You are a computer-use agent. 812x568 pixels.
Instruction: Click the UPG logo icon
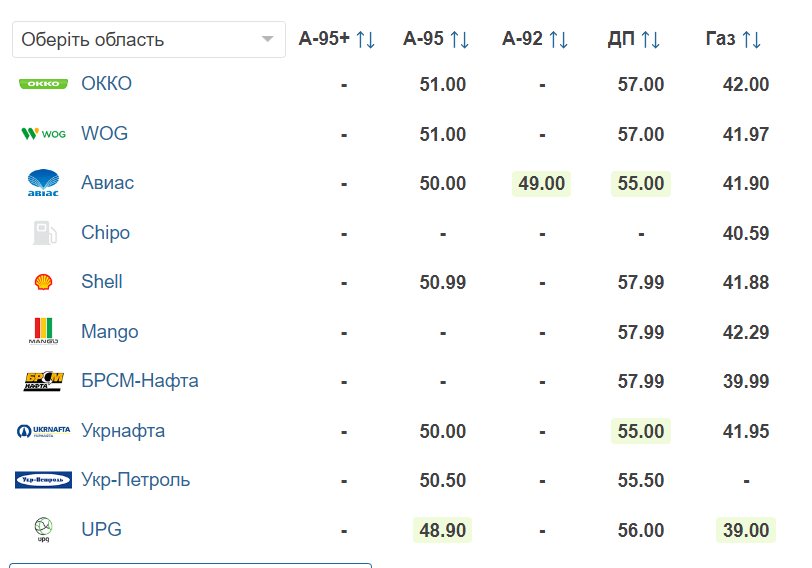44,529
